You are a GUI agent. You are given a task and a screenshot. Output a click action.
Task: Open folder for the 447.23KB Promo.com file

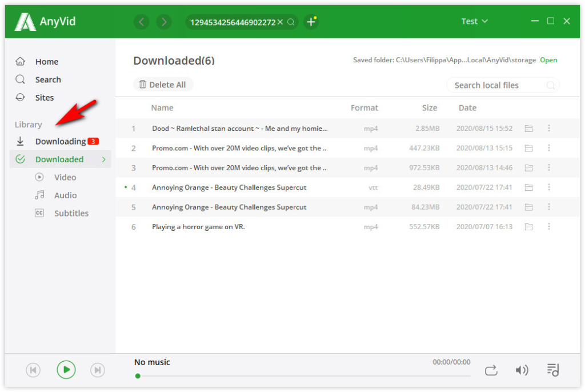(x=528, y=148)
